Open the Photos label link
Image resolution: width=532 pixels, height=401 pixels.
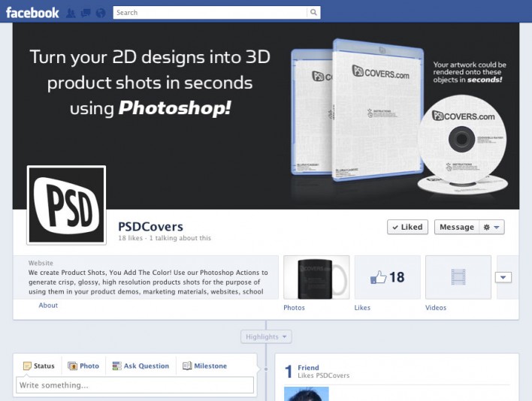pos(294,307)
